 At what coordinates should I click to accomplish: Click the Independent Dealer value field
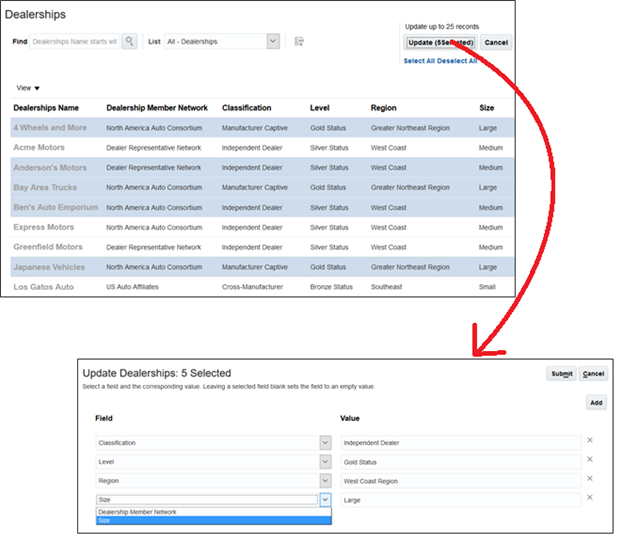[461, 443]
